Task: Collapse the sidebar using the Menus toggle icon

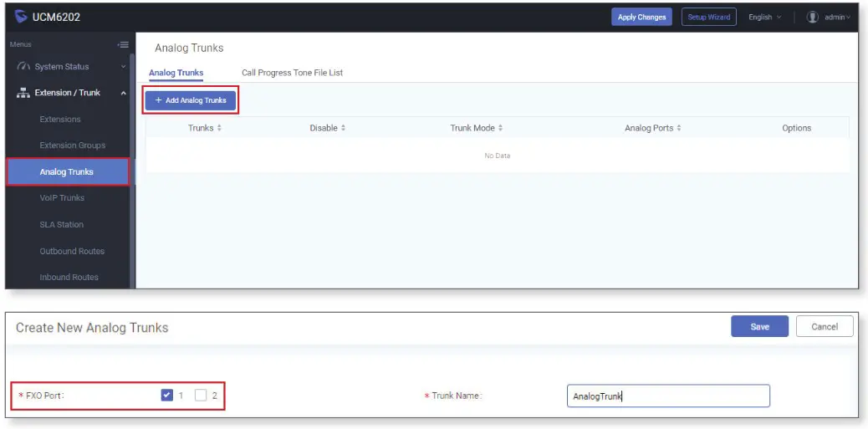Action: pos(123,45)
